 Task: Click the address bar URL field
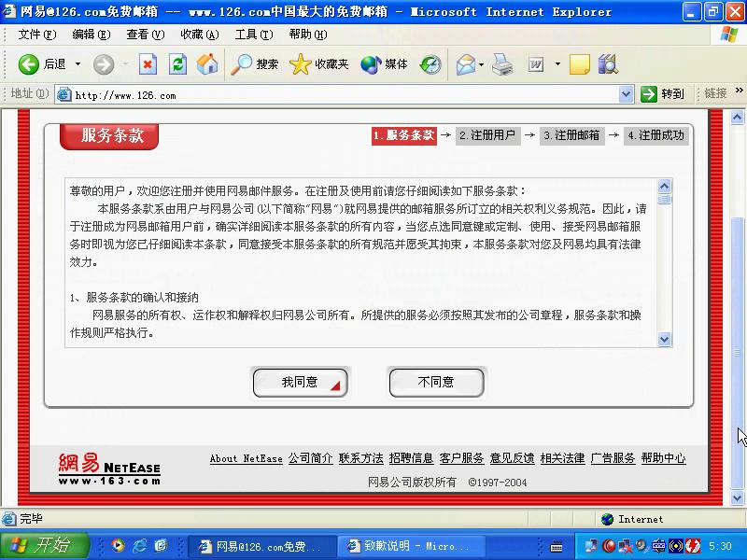345,95
